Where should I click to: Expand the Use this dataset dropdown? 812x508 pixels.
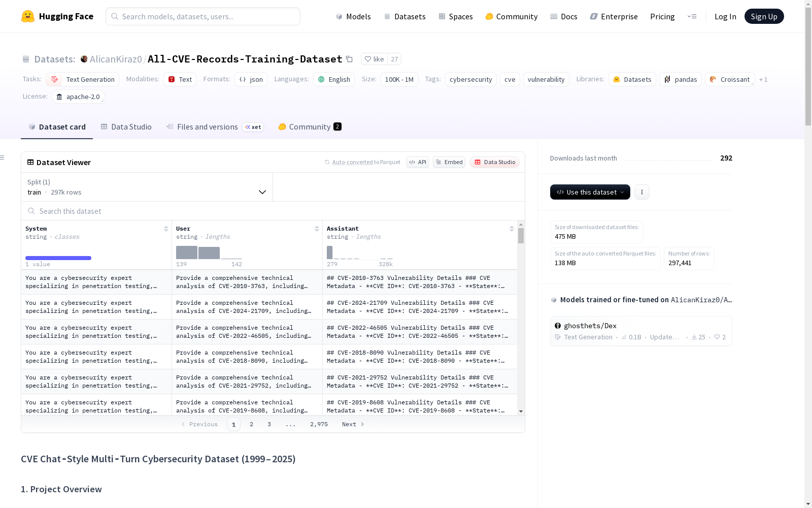(x=590, y=192)
